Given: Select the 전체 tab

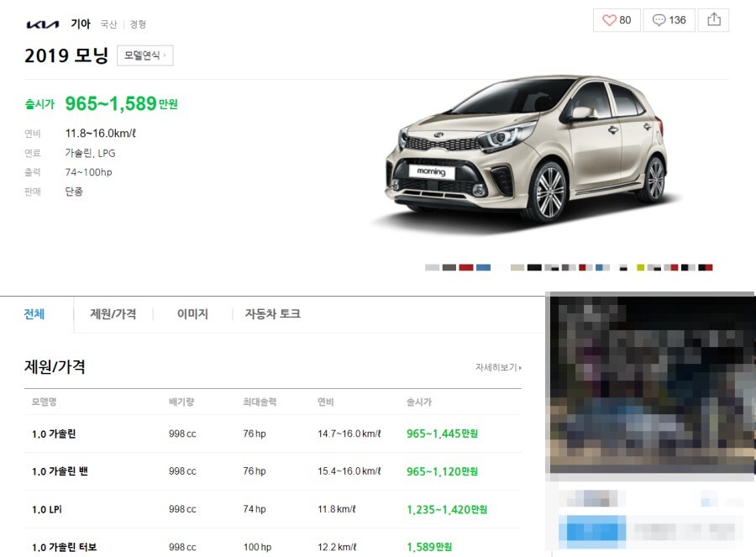Looking at the screenshot, I should pyautogui.click(x=34, y=314).
